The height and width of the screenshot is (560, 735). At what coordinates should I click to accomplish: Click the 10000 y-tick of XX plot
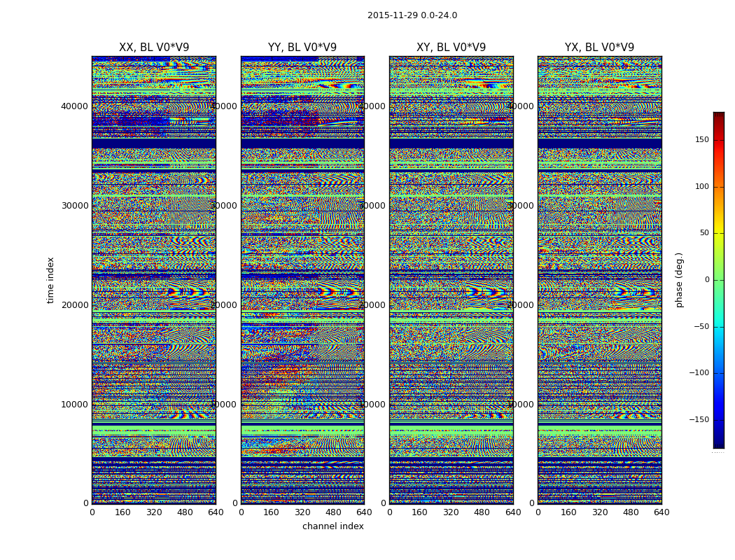(76, 405)
